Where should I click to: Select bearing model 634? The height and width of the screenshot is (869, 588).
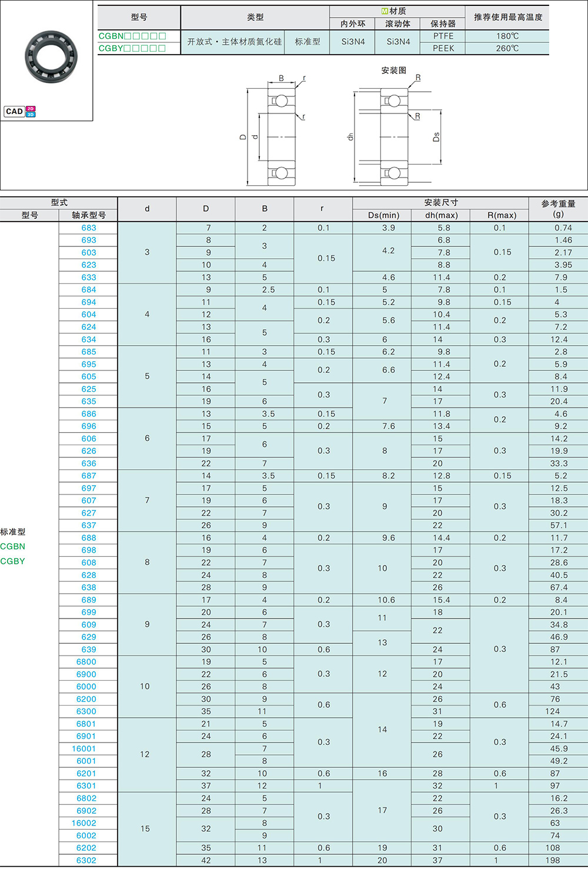tap(89, 339)
